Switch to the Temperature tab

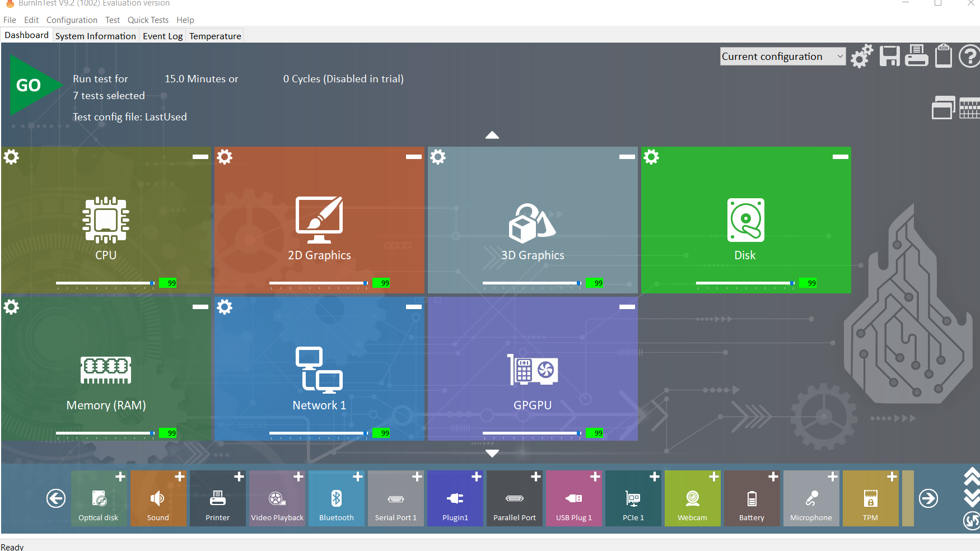click(215, 36)
